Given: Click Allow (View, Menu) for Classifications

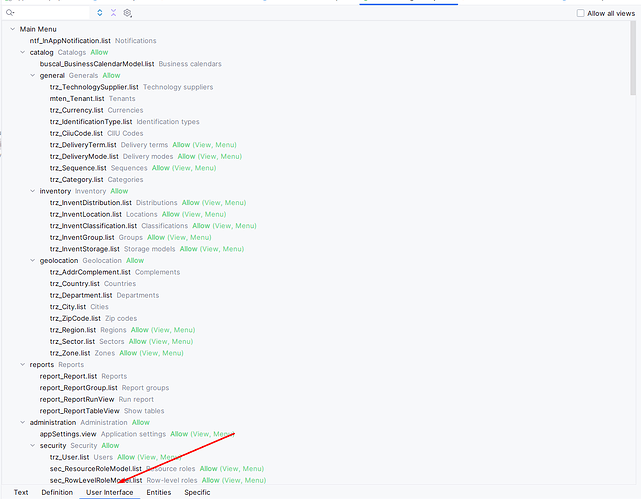Looking at the screenshot, I should [x=224, y=226].
